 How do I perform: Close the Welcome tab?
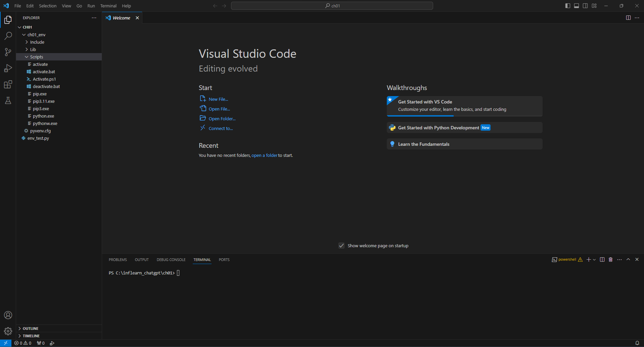point(137,18)
